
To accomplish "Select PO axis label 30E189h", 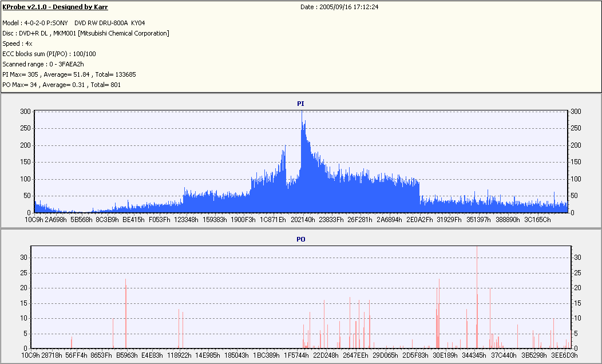I will click(x=445, y=355).
